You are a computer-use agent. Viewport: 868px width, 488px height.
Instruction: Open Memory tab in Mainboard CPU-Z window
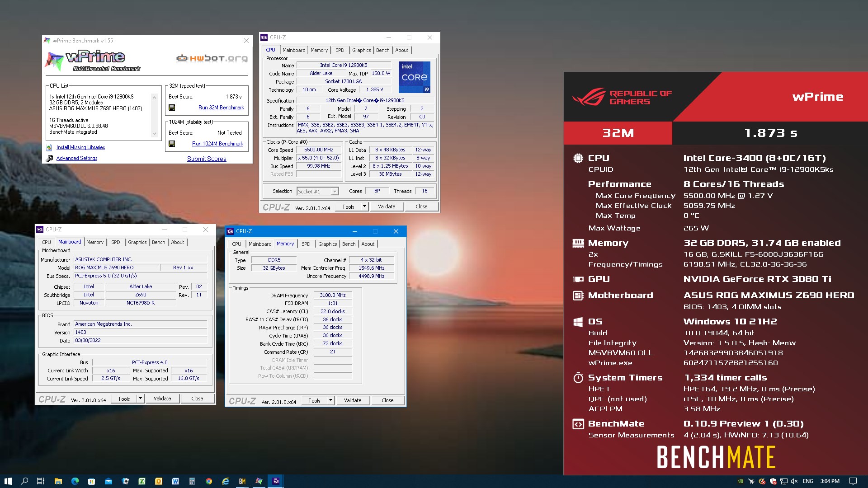(95, 242)
